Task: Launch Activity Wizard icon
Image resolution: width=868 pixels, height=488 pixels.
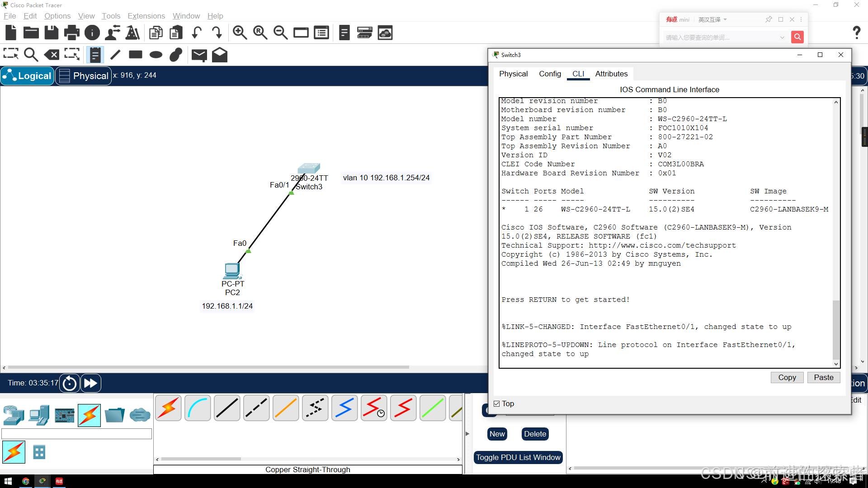Action: 112,33
